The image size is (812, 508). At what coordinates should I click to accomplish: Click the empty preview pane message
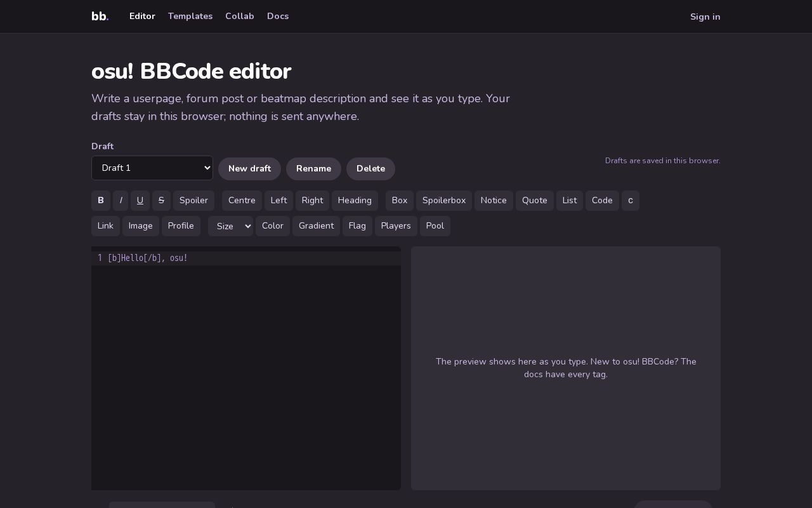coord(566,368)
